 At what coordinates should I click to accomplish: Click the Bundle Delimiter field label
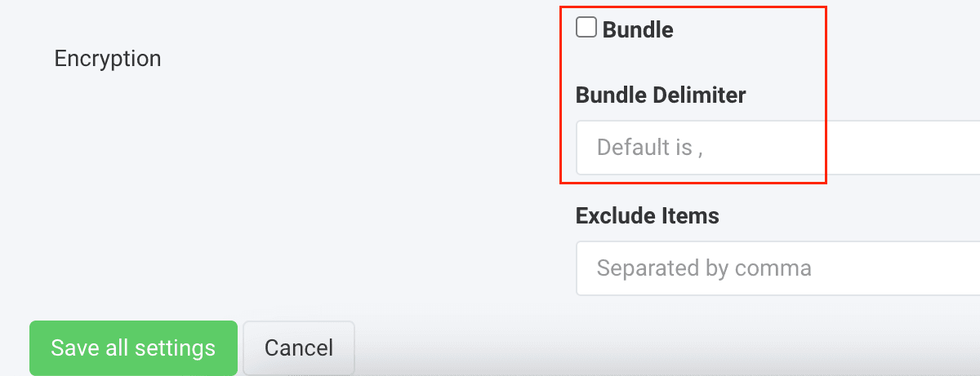click(661, 95)
